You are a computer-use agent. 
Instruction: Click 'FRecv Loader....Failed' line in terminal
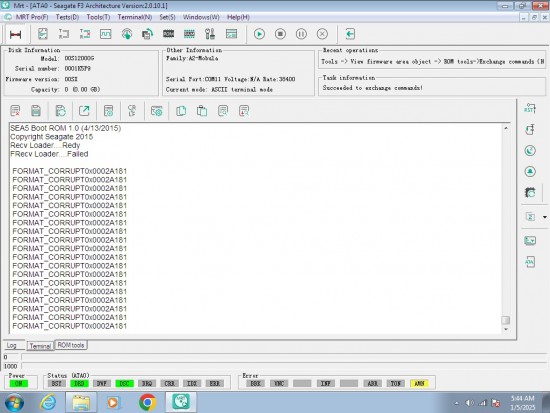49,154
